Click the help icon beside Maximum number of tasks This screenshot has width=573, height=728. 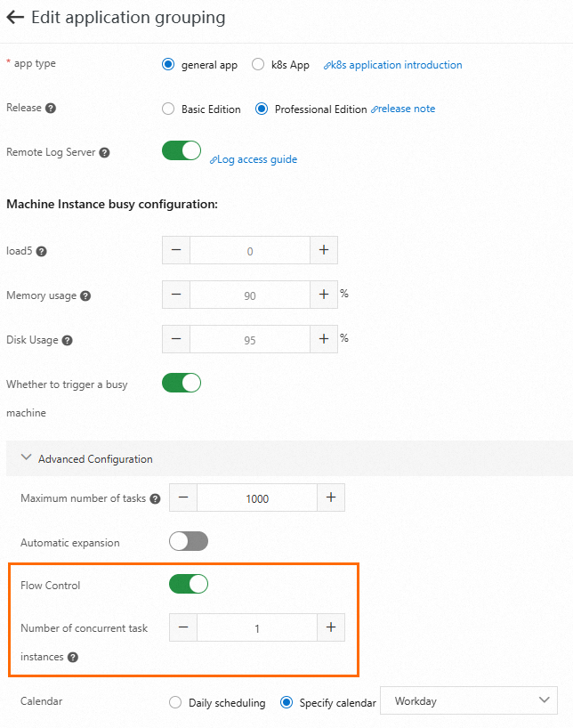click(x=155, y=499)
